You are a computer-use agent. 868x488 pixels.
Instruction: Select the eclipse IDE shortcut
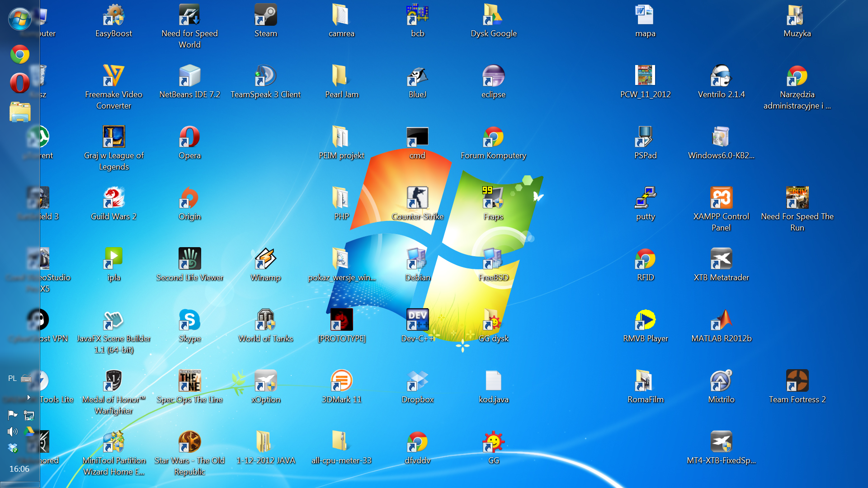click(x=493, y=82)
